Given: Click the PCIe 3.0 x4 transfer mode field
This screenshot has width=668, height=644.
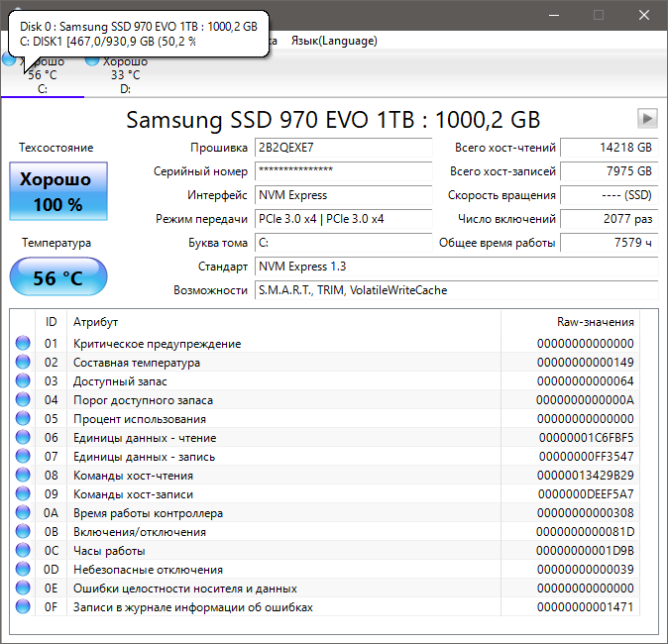Looking at the screenshot, I should (x=343, y=219).
